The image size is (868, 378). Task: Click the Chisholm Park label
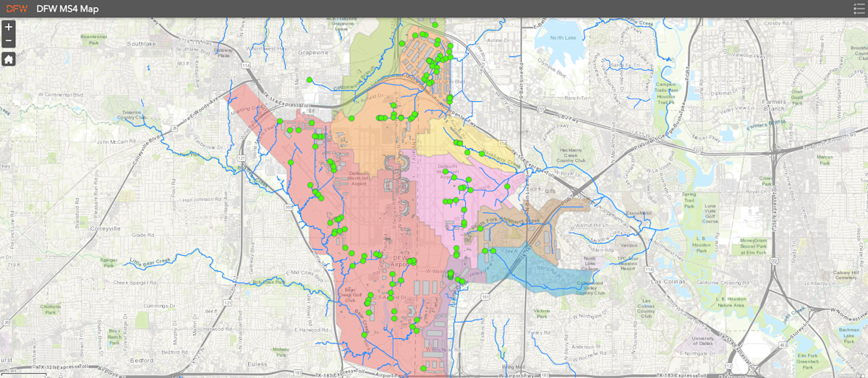(x=51, y=309)
